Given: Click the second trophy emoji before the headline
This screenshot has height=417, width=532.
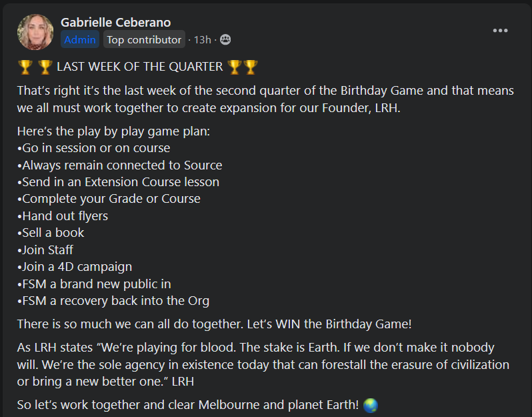Looking at the screenshot, I should coord(45,67).
